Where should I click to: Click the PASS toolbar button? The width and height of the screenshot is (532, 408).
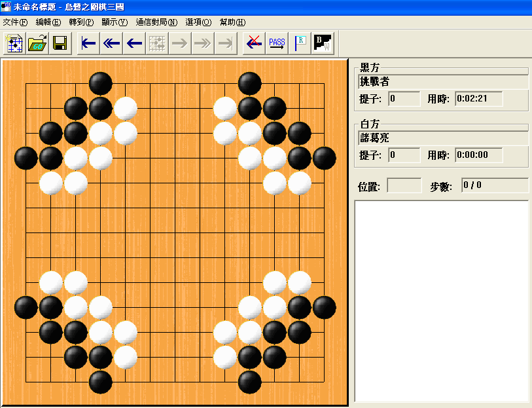(277, 43)
